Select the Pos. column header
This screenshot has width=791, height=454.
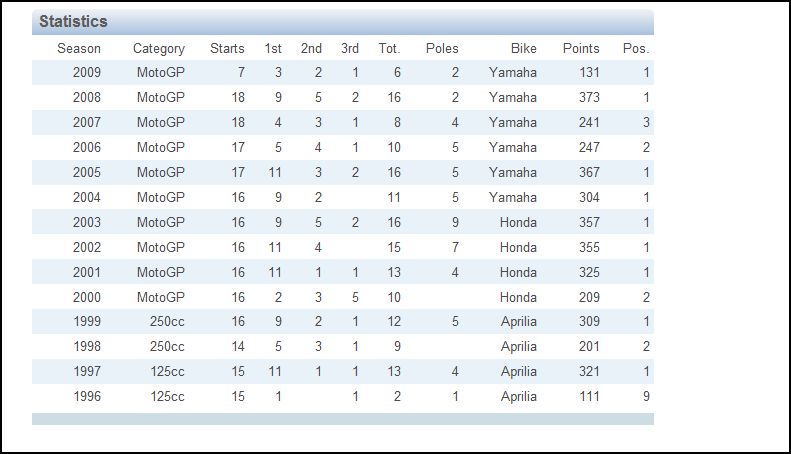[636, 48]
